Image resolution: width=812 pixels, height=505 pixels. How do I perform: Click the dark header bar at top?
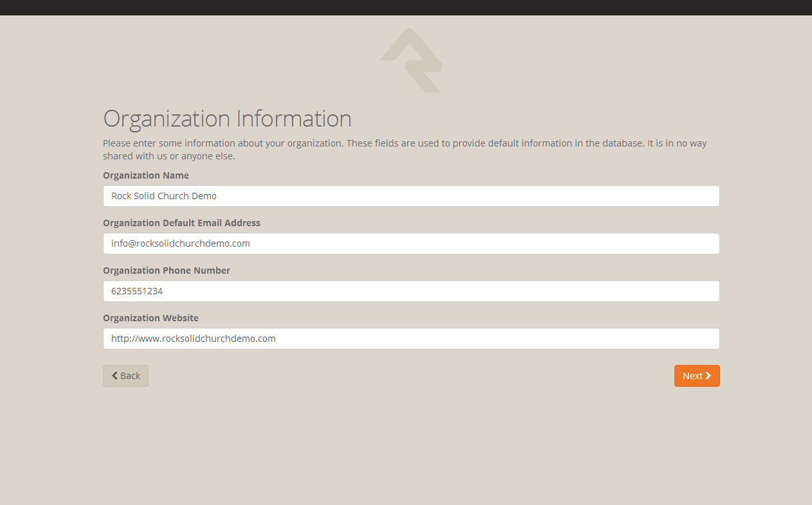pyautogui.click(x=406, y=7)
